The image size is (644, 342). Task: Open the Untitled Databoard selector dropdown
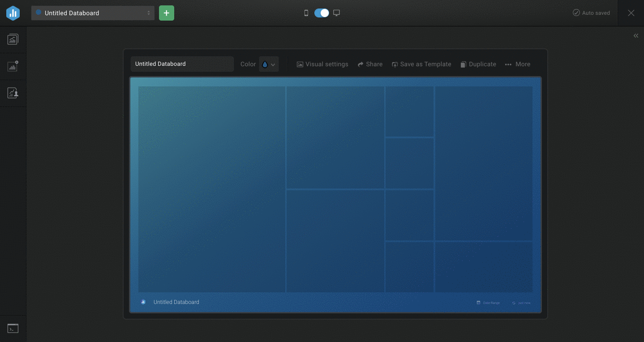pyautogui.click(x=93, y=13)
